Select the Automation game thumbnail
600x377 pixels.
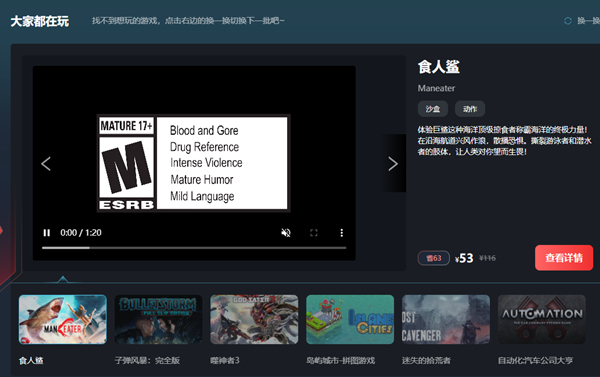coord(541,319)
